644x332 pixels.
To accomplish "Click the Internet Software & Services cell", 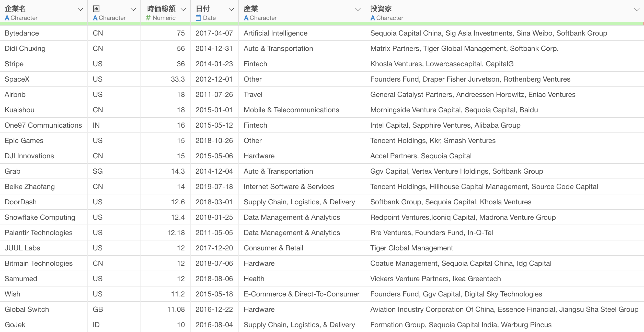I will click(302, 187).
